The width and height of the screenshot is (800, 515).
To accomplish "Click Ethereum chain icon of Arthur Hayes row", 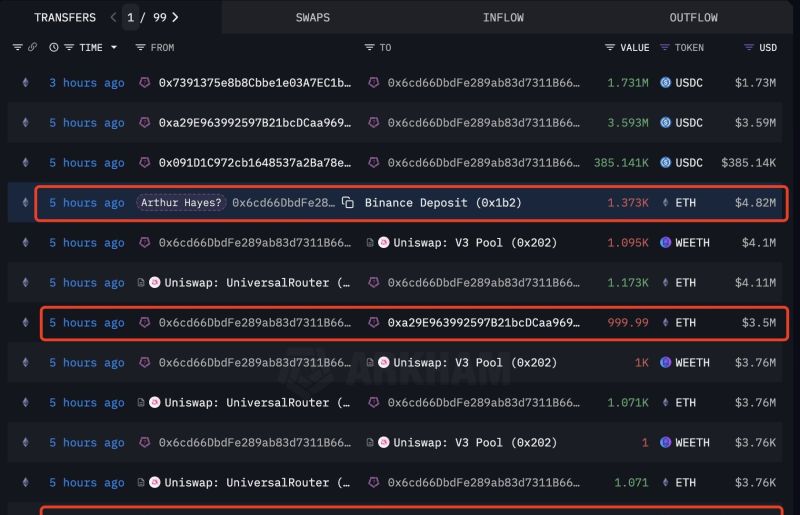I will point(26,203).
